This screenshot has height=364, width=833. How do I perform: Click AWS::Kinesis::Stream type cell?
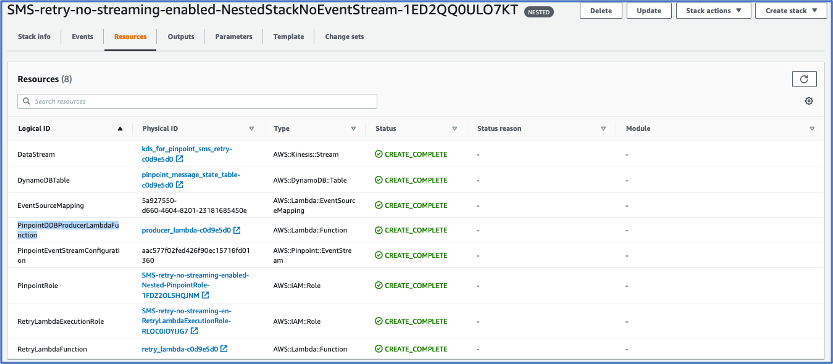pos(305,155)
